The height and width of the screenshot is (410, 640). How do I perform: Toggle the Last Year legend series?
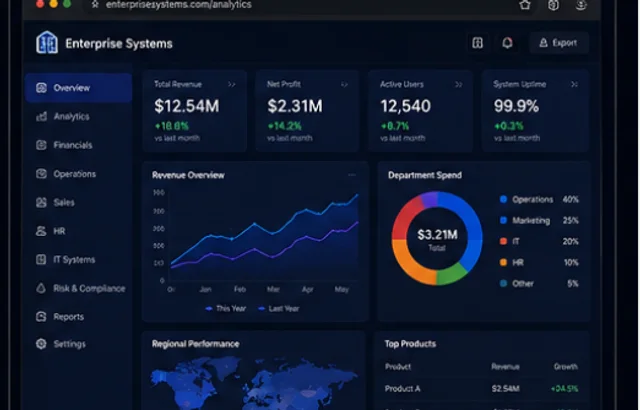click(x=279, y=308)
